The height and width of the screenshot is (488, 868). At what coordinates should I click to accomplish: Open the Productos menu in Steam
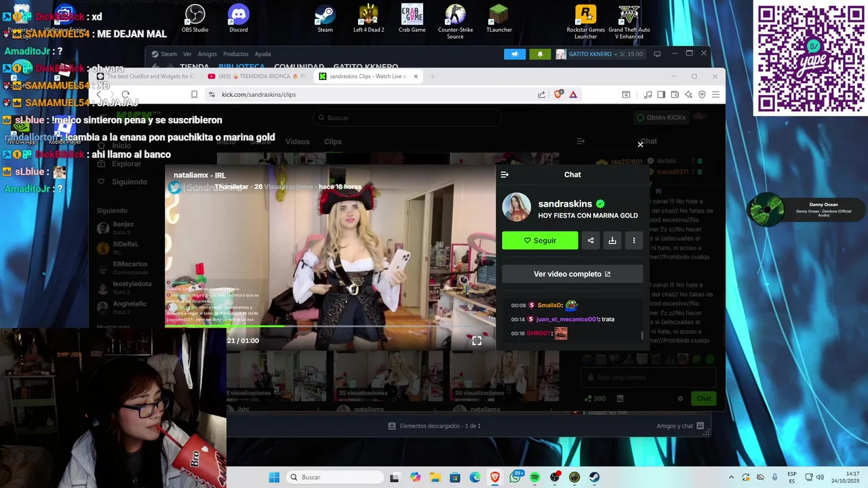(x=236, y=54)
